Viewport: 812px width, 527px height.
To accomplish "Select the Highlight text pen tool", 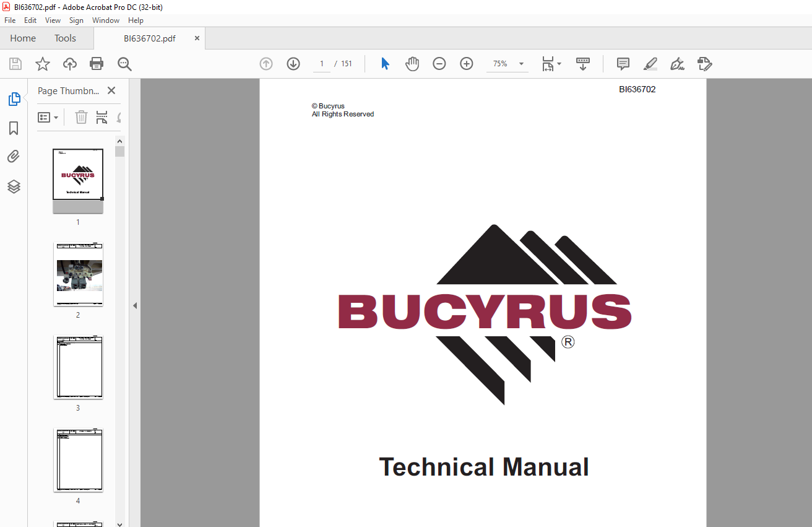I will 650,64.
